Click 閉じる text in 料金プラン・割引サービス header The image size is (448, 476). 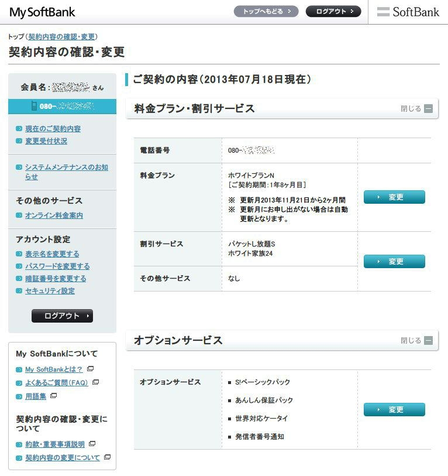coord(411,108)
